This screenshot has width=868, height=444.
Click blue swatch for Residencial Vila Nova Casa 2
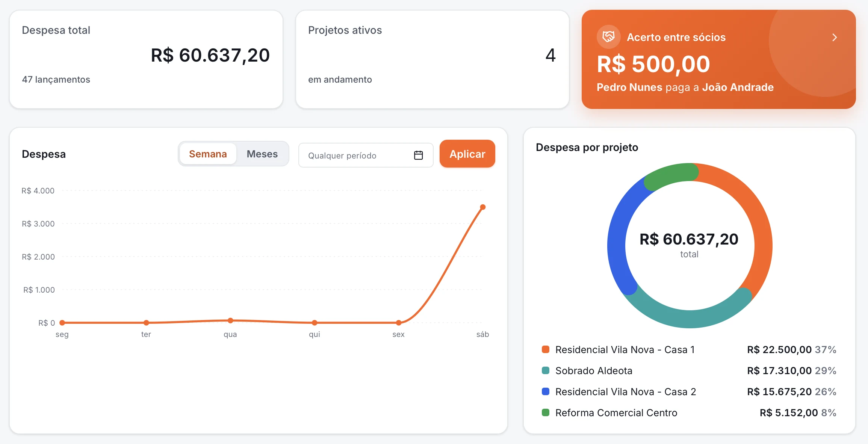(545, 391)
